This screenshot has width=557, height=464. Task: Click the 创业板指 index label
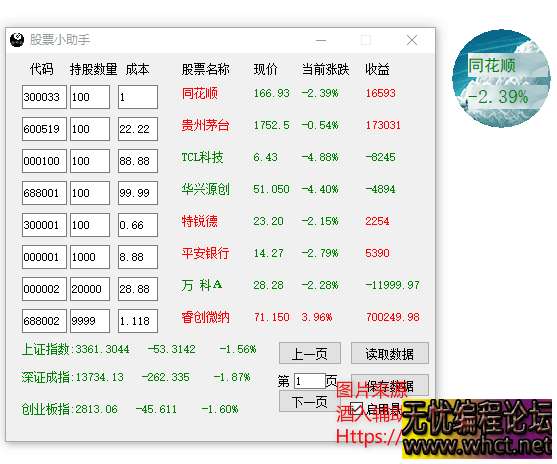click(x=45, y=409)
